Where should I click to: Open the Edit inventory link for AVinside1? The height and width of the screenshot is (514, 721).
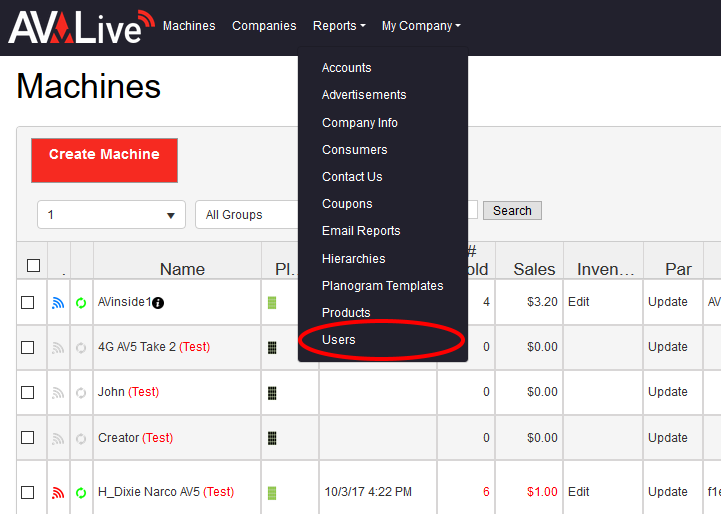coord(578,302)
